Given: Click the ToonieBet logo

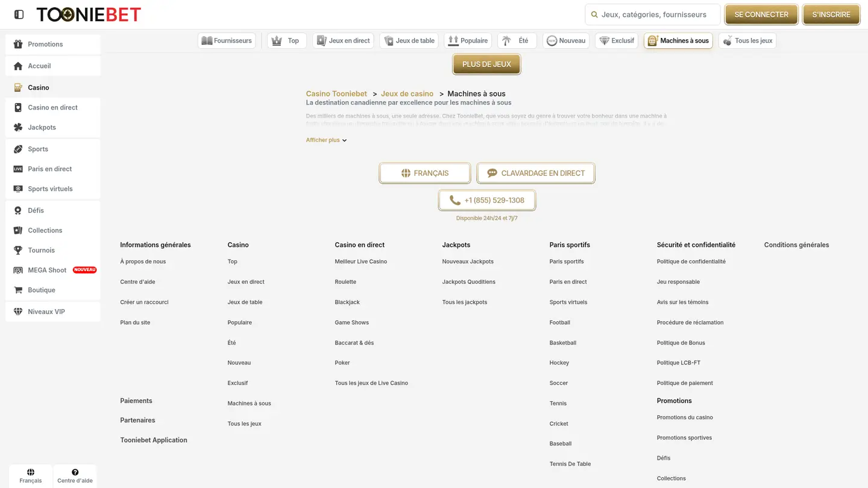Looking at the screenshot, I should tap(89, 14).
